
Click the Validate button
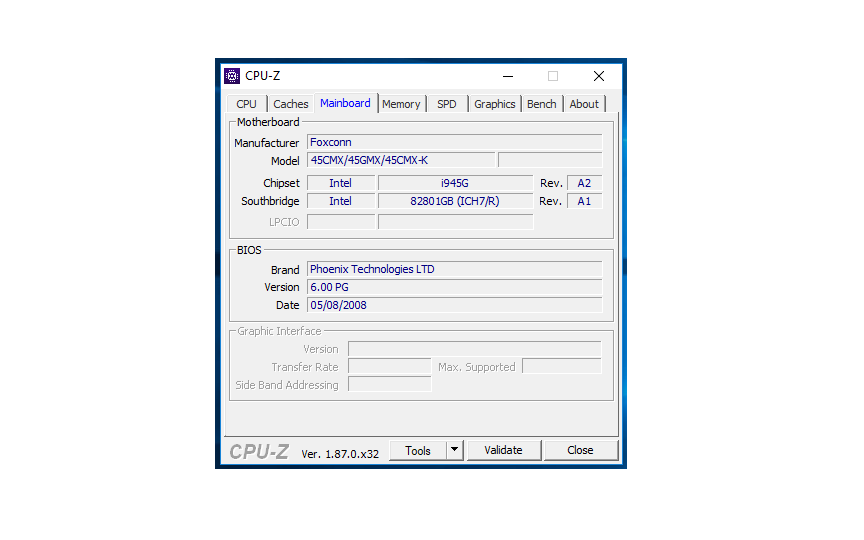(504, 450)
